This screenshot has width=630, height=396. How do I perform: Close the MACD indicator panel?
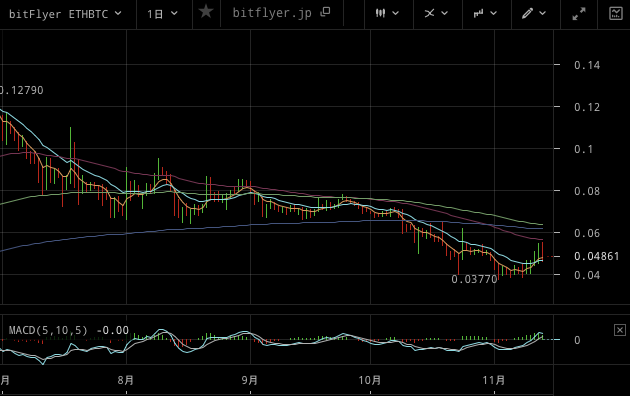coord(620,330)
